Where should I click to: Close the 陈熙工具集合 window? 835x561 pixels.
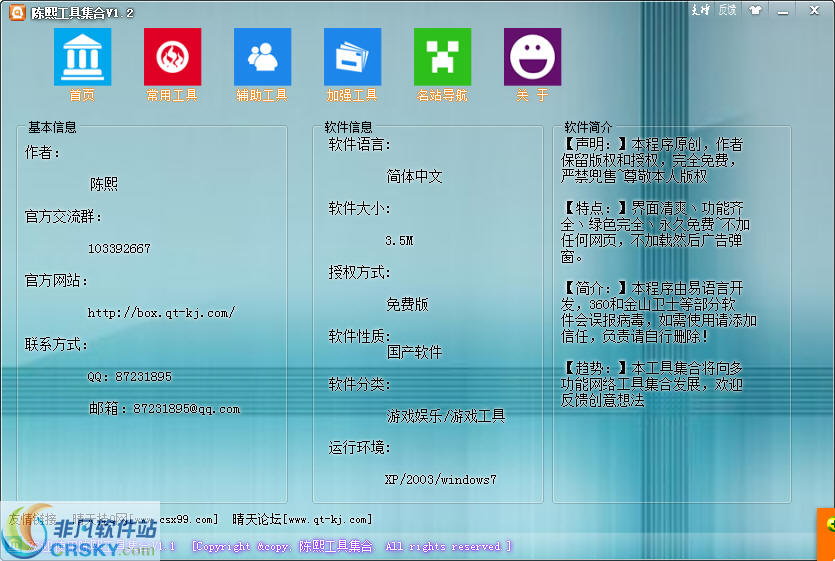[814, 10]
